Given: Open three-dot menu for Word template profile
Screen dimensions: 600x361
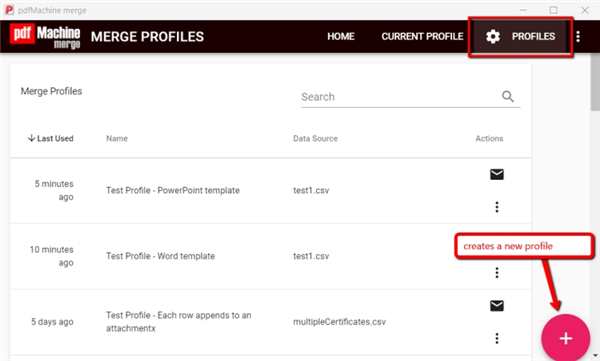Looking at the screenshot, I should (497, 273).
